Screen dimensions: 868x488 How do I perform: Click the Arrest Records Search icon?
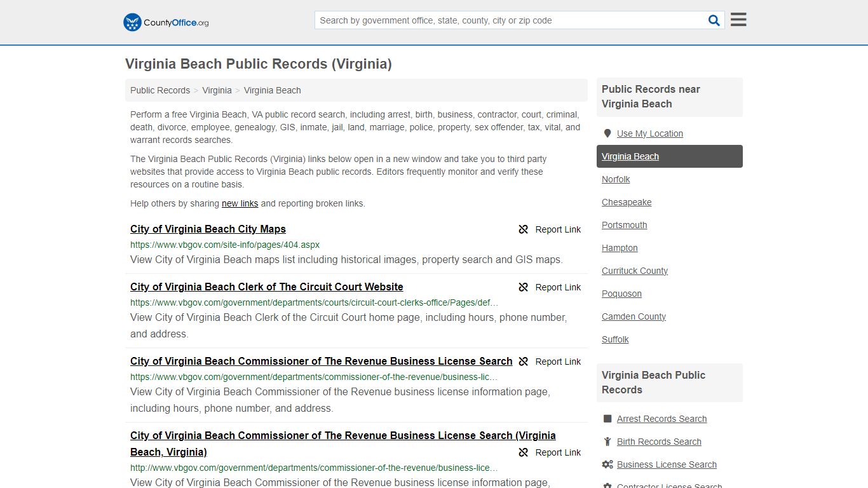coord(607,419)
